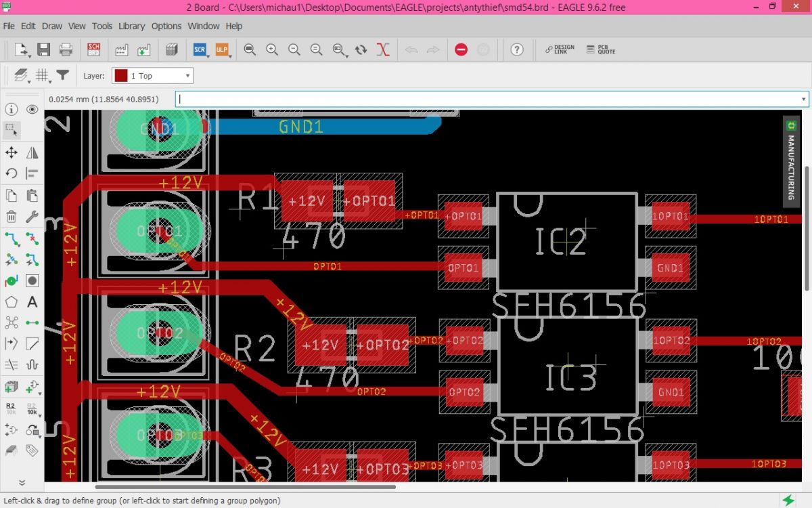Open the Layer dropdown showing 1 Top
Screen dimensions: 812x508
coord(152,76)
